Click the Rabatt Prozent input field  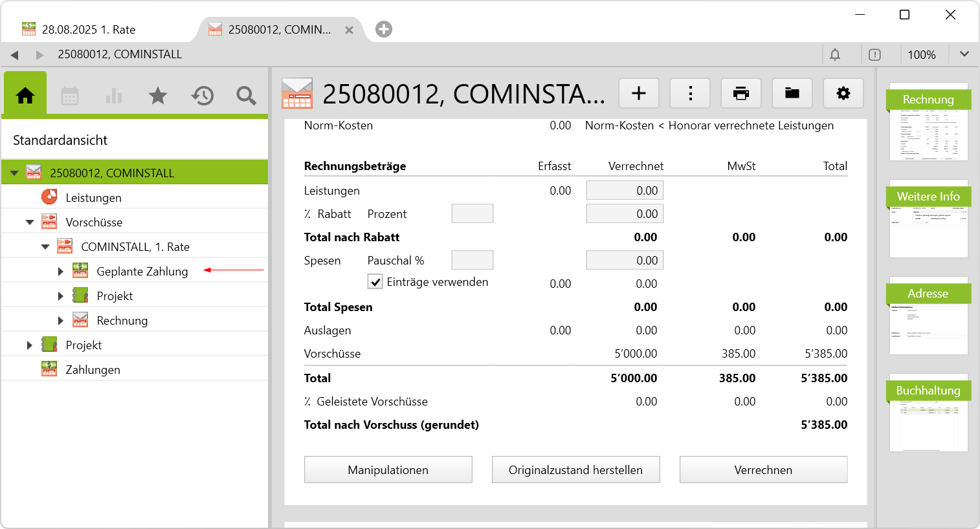pos(472,214)
